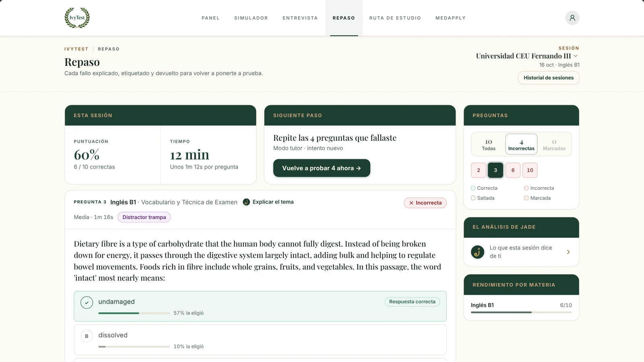This screenshot has width=644, height=362.
Task: Click the 12 min tiempo value
Action: tap(190, 155)
